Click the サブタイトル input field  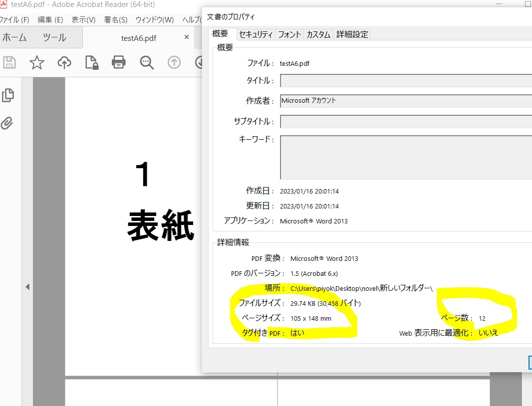pyautogui.click(x=406, y=121)
